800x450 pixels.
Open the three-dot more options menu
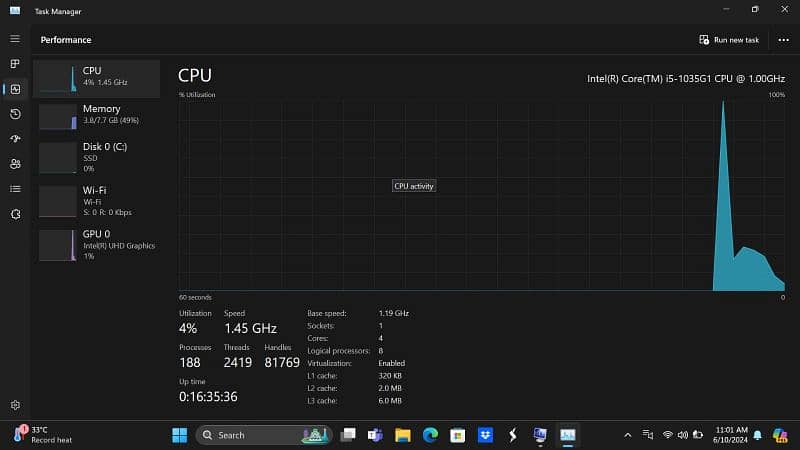click(x=783, y=40)
